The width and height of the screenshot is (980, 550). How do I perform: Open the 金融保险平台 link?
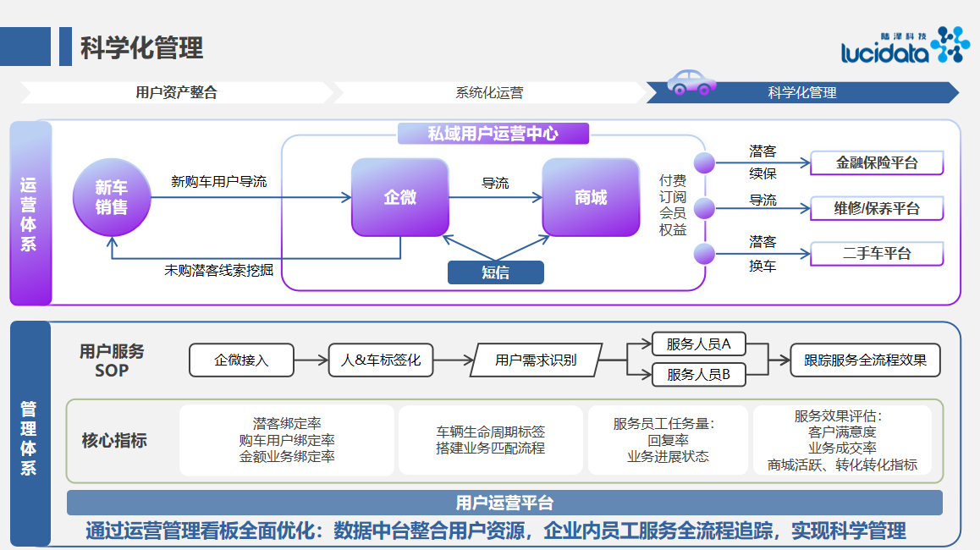(877, 162)
